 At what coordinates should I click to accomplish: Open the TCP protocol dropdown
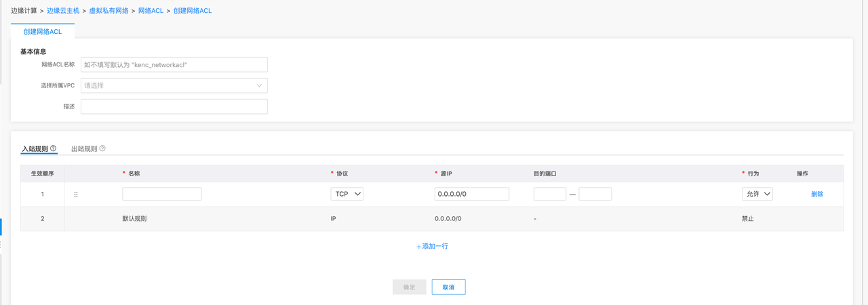(347, 194)
